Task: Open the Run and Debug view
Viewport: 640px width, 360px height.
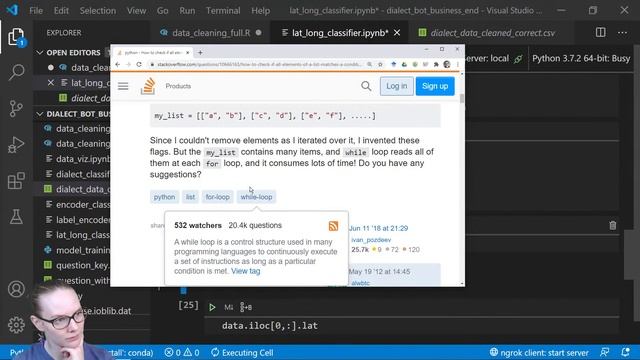Action: 16,144
